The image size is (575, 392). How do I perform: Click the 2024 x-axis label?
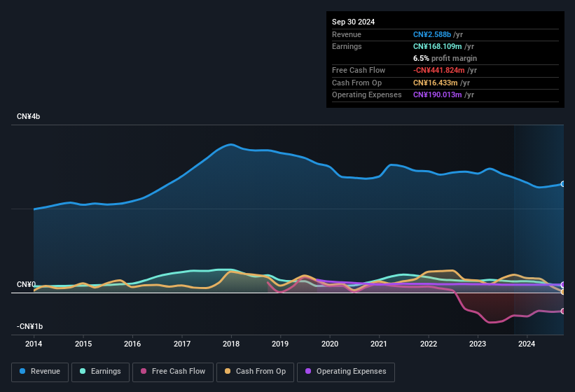pyautogui.click(x=527, y=344)
